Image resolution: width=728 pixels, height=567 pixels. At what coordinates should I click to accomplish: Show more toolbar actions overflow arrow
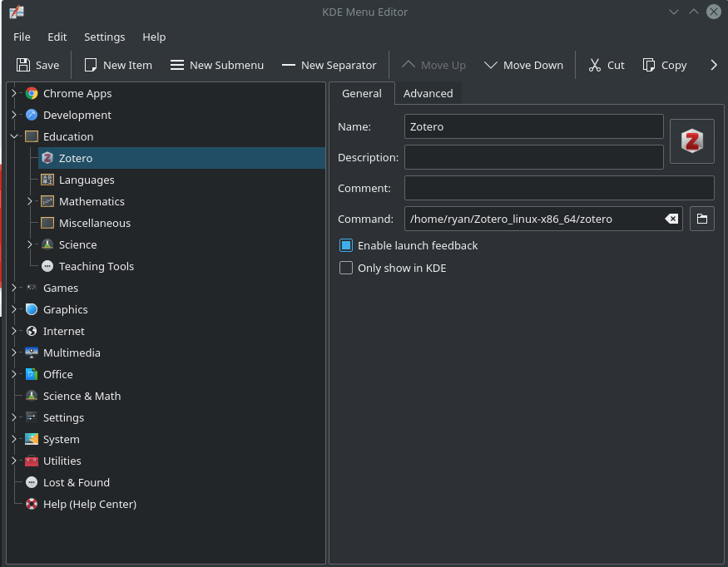click(714, 65)
